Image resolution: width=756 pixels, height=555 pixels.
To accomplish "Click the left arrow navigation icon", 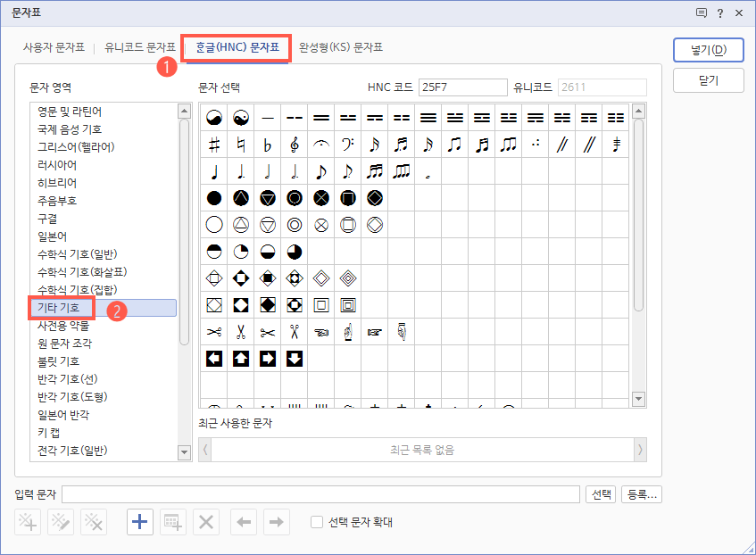I will (x=243, y=522).
